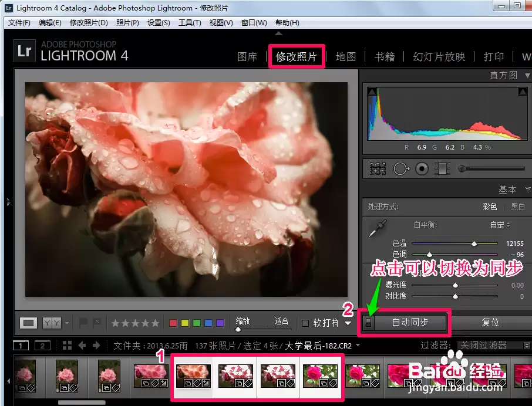Image resolution: width=532 pixels, height=406 pixels.
Task: Enable the soft proofing checkbox
Action: click(x=305, y=323)
